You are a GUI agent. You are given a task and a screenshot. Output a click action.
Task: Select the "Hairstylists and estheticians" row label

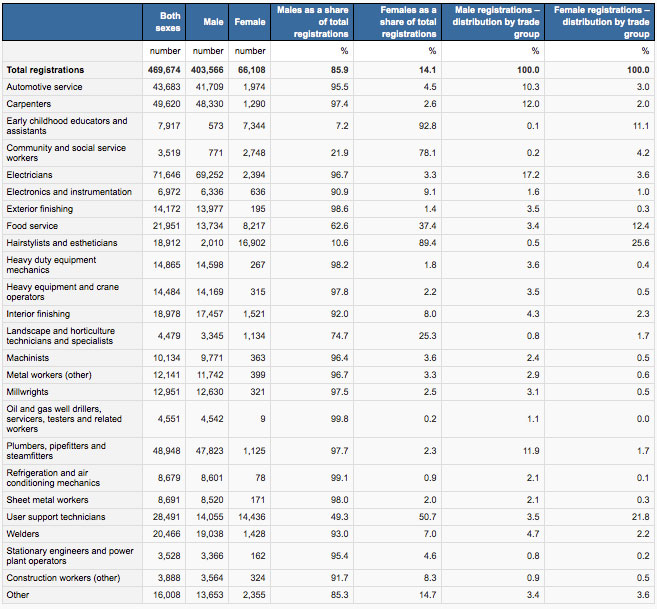pos(62,243)
